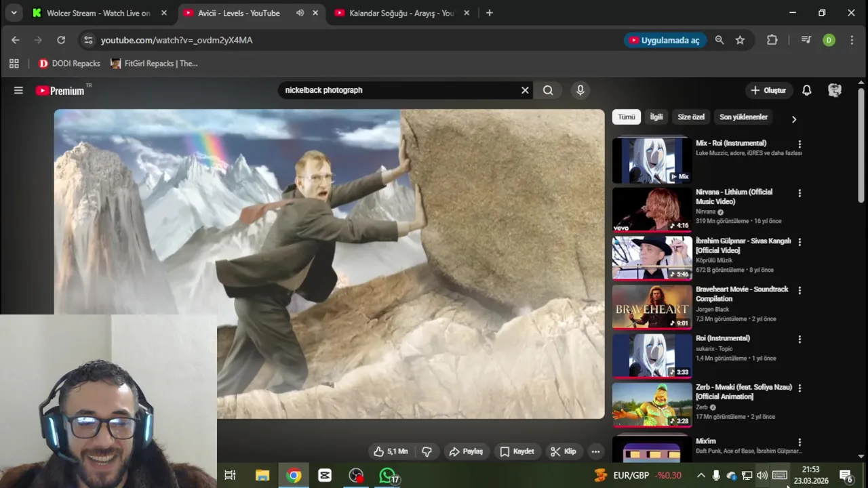This screenshot has height=488, width=868.
Task: Like the video with 5,1 Mn likes
Action: point(391,451)
